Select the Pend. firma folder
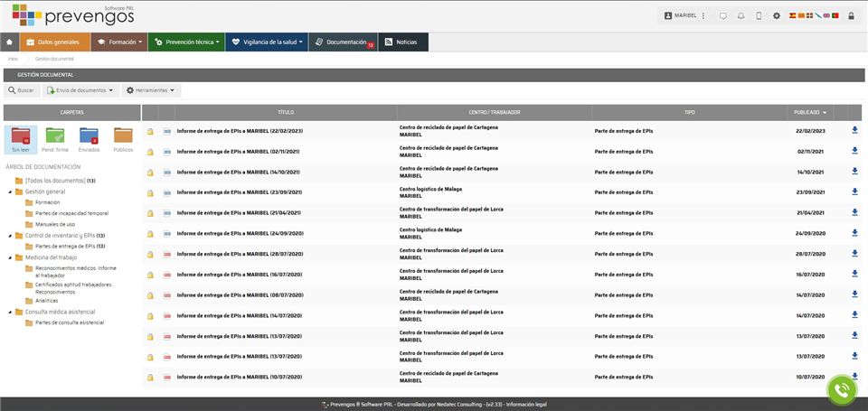The image size is (868, 411). click(55, 139)
